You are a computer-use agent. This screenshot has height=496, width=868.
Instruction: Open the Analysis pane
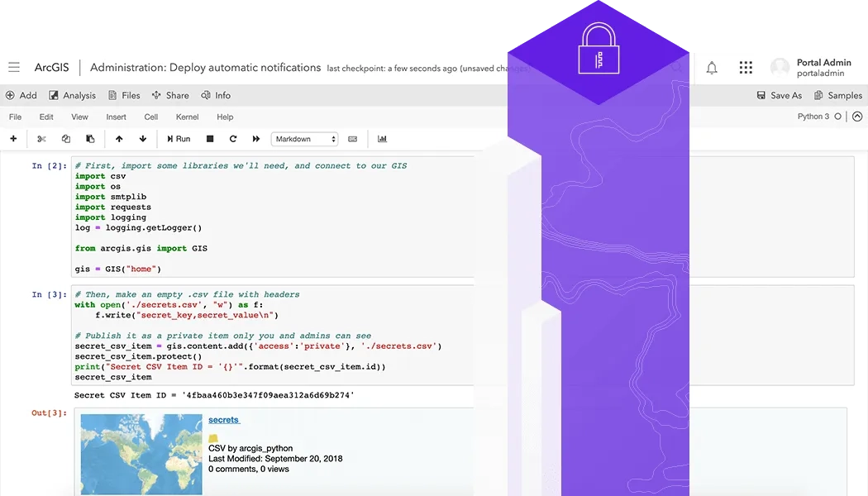point(73,95)
